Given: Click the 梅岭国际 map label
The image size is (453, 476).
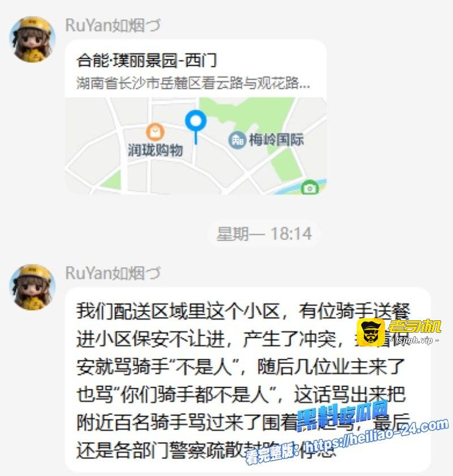Looking at the screenshot, I should coord(276,140).
